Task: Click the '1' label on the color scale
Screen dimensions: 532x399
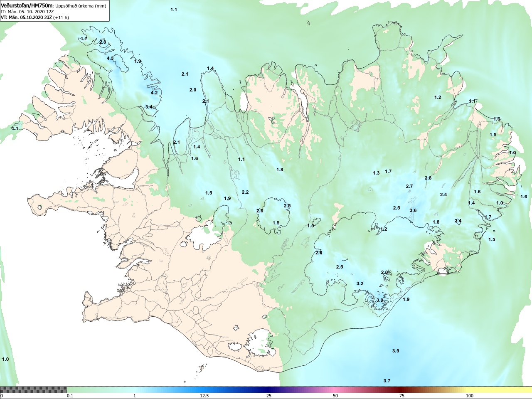Action: click(134, 396)
